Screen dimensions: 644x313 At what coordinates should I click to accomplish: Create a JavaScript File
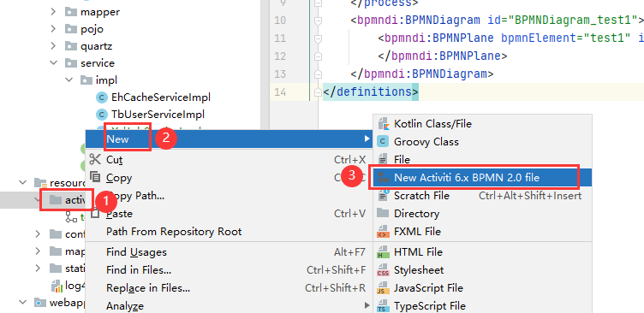click(x=482, y=288)
